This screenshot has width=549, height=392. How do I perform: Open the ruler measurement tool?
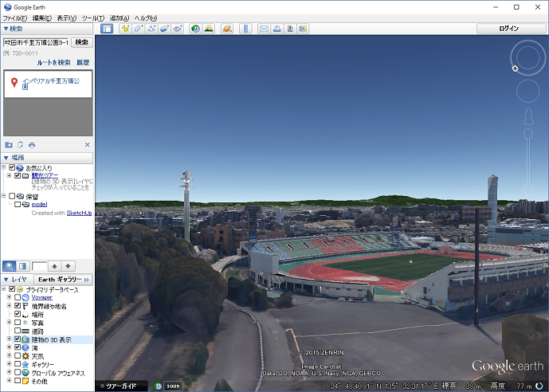click(x=245, y=29)
